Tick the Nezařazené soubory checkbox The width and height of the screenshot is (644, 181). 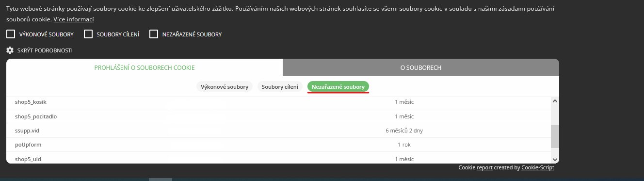point(154,34)
